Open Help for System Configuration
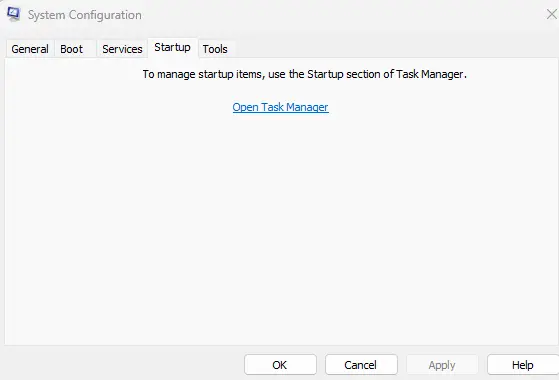Viewport: 559px width, 380px height. click(x=523, y=365)
